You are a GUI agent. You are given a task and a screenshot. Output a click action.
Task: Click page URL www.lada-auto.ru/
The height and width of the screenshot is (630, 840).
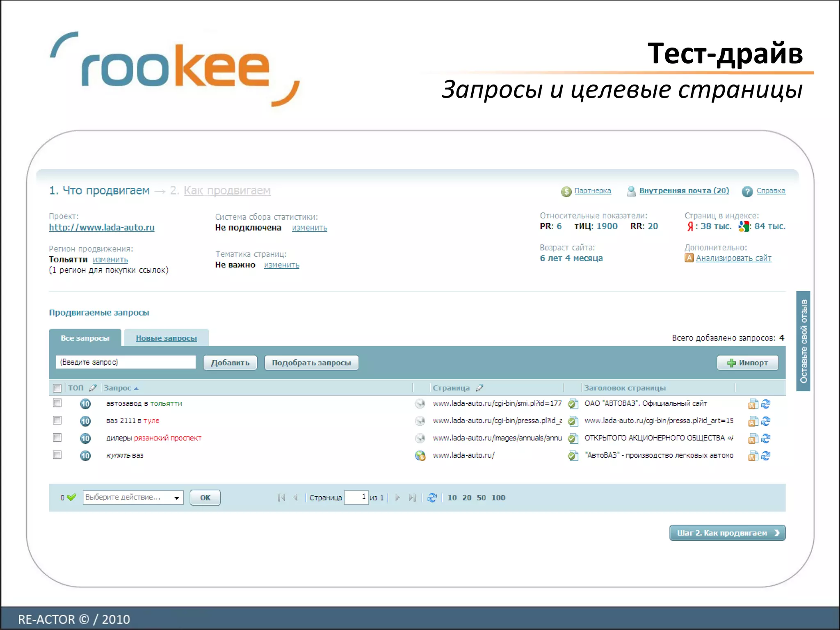pyautogui.click(x=464, y=455)
